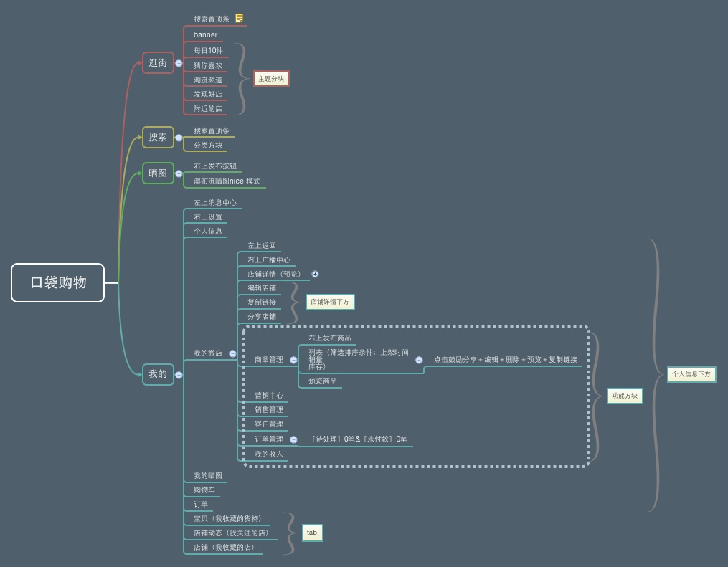Collapse the 列表 filter conditions node
The height and width of the screenshot is (567, 728).
pyautogui.click(x=419, y=360)
